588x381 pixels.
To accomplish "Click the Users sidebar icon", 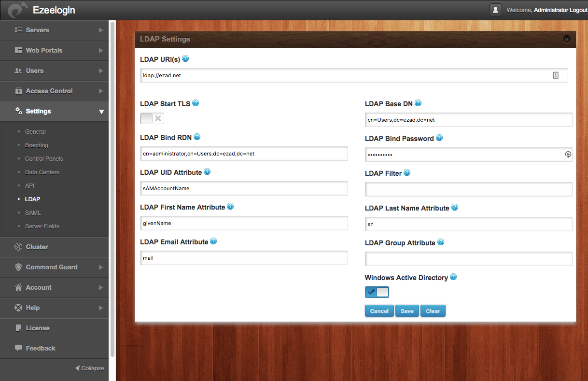I will pos(19,71).
